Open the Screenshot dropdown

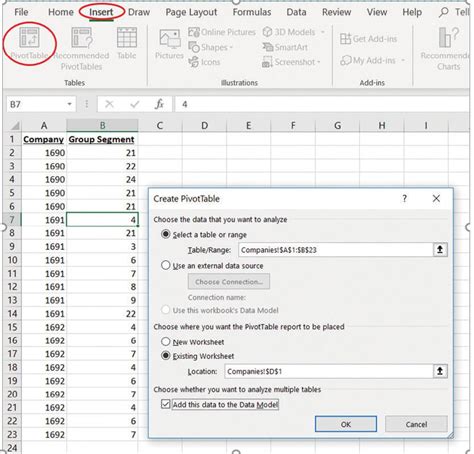click(291, 62)
